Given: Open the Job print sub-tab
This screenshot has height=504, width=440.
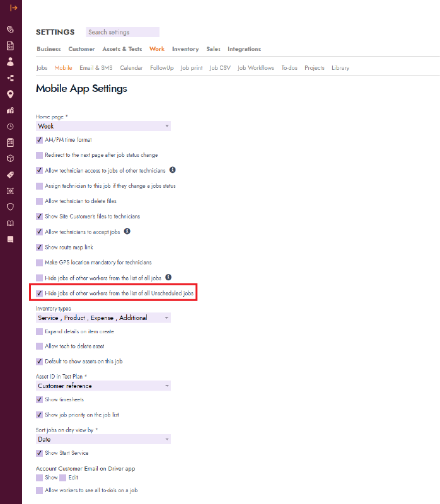Looking at the screenshot, I should pyautogui.click(x=192, y=68).
